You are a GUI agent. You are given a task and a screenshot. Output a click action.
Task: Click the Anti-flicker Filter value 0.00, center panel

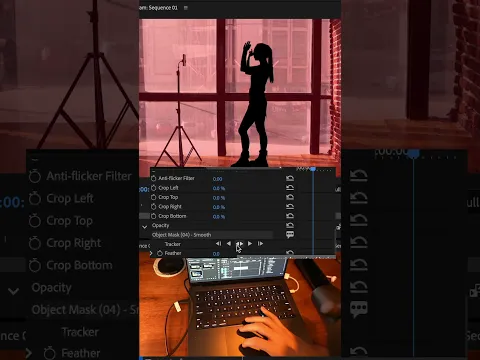click(x=217, y=179)
